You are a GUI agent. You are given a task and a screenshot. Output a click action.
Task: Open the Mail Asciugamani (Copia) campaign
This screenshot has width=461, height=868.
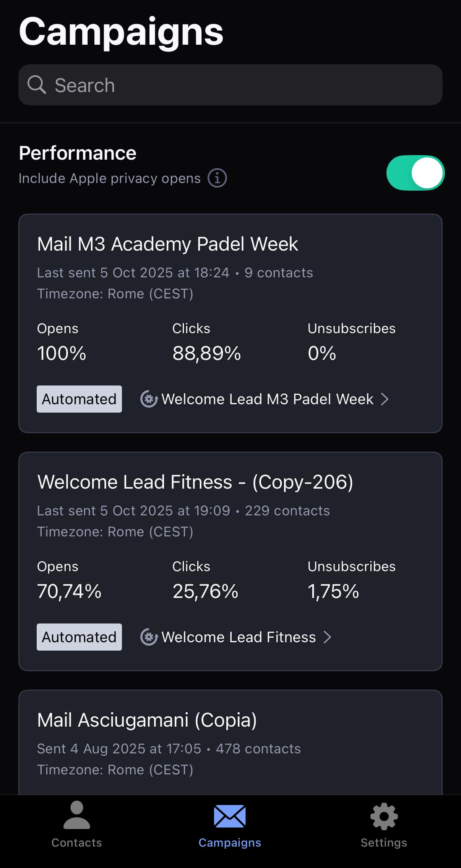point(147,720)
